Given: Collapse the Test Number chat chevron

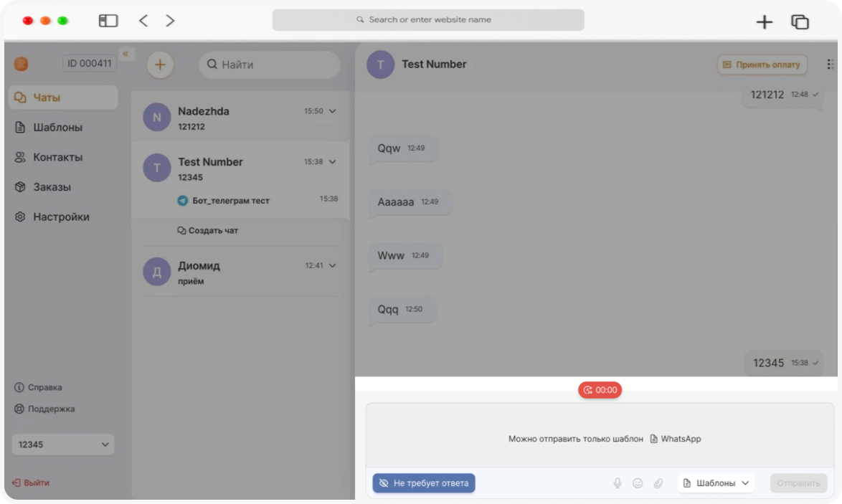Looking at the screenshot, I should 332,161.
